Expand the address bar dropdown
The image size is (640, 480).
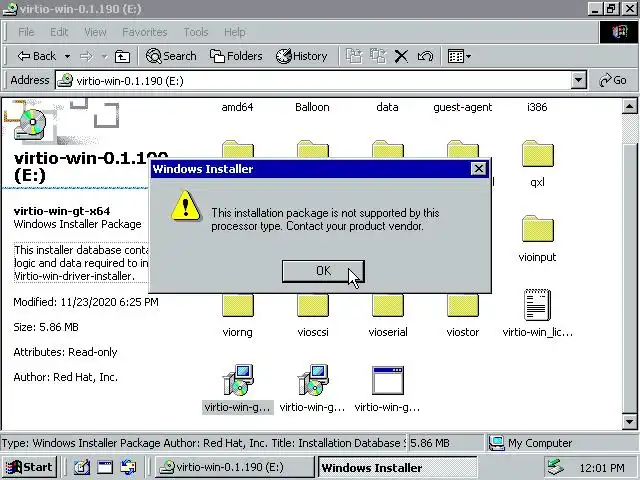[x=578, y=80]
